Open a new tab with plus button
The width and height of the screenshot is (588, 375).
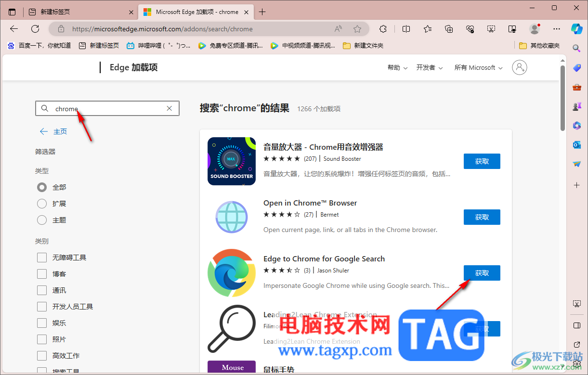pos(262,12)
